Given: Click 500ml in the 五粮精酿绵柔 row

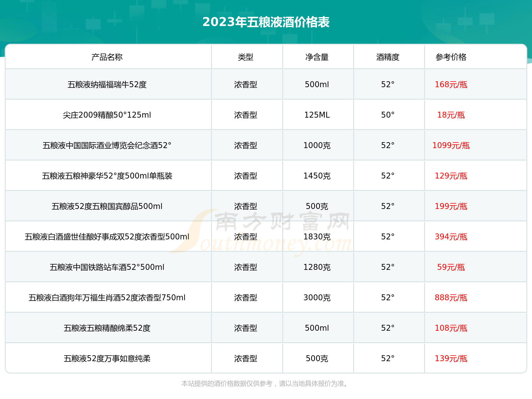Looking at the screenshot, I should point(317,328).
